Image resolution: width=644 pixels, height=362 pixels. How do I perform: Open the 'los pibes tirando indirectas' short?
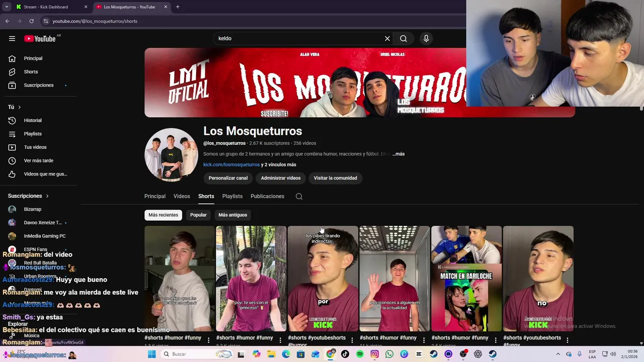tap(323, 279)
